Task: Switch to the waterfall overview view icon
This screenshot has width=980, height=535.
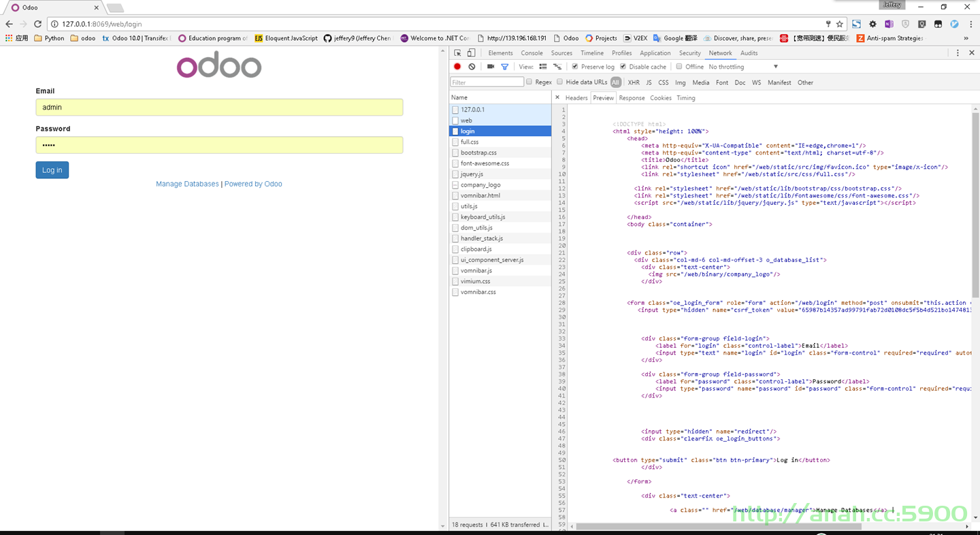Action: click(557, 67)
